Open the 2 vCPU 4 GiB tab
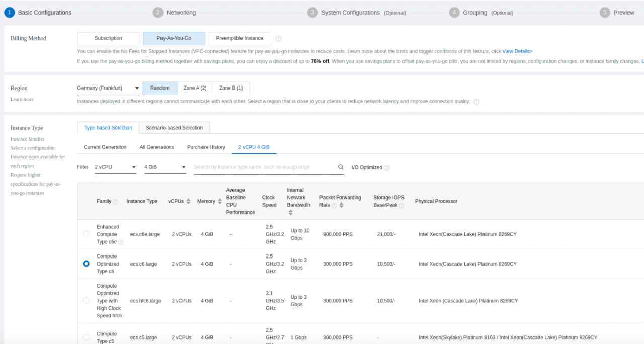 tap(254, 147)
